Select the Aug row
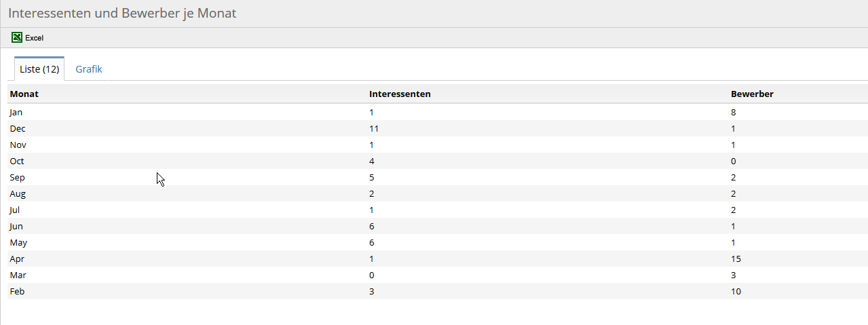The width and height of the screenshot is (868, 325). click(x=438, y=193)
